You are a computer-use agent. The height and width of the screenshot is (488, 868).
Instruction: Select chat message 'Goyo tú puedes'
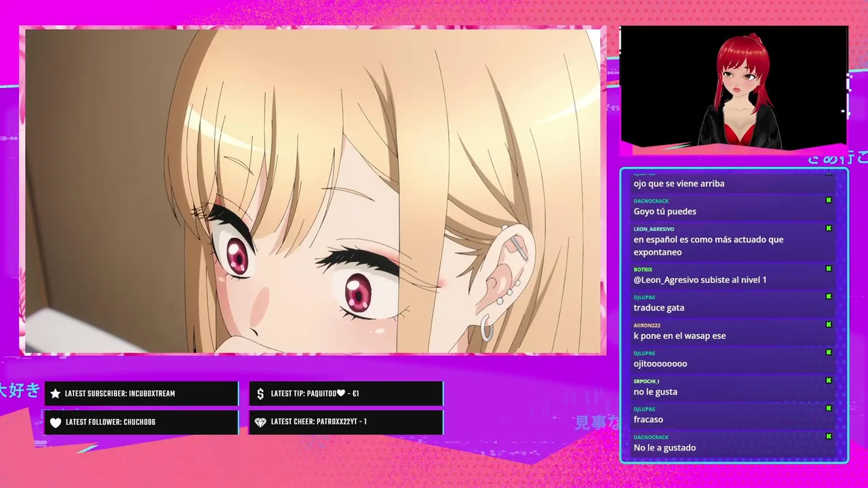pyautogui.click(x=665, y=211)
